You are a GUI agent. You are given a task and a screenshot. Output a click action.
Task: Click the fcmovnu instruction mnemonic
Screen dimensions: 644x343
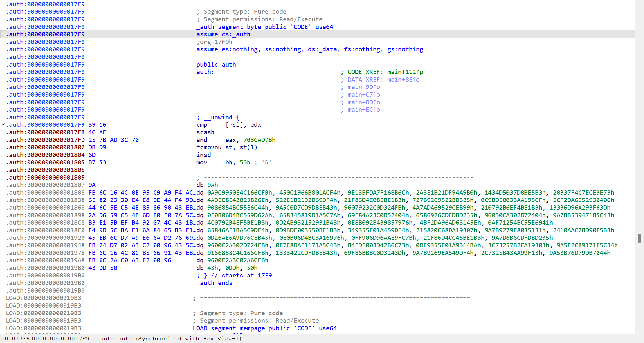click(x=209, y=147)
